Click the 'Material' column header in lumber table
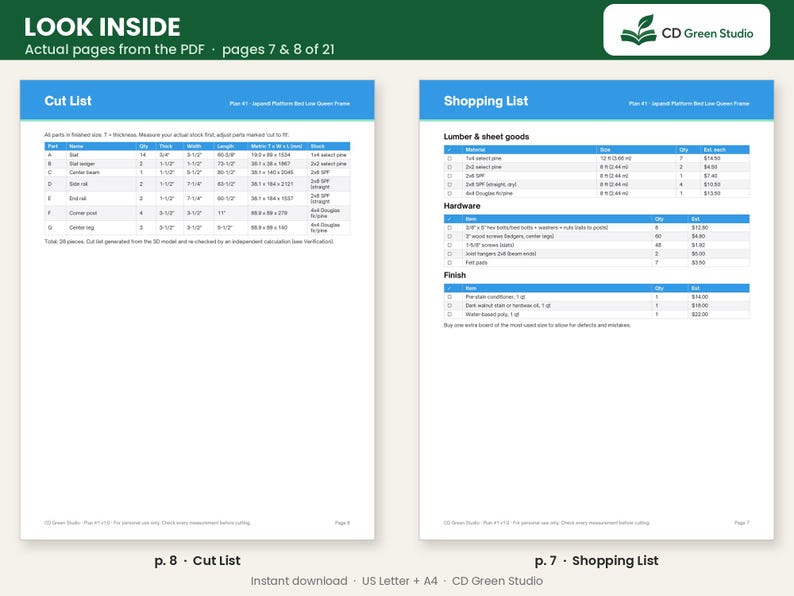The height and width of the screenshot is (596, 794). click(x=475, y=150)
